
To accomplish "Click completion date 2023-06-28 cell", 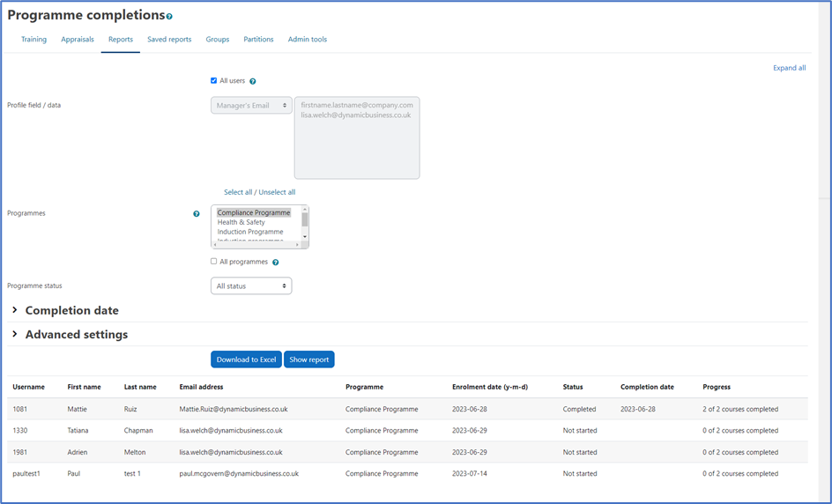I will (638, 410).
